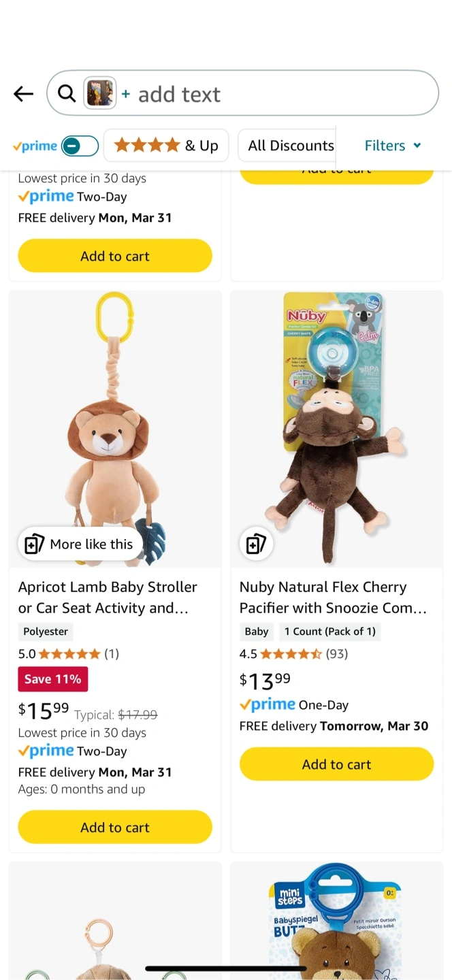
Task: View Apricot Lamb 5.0 star rating
Action: 69,654
